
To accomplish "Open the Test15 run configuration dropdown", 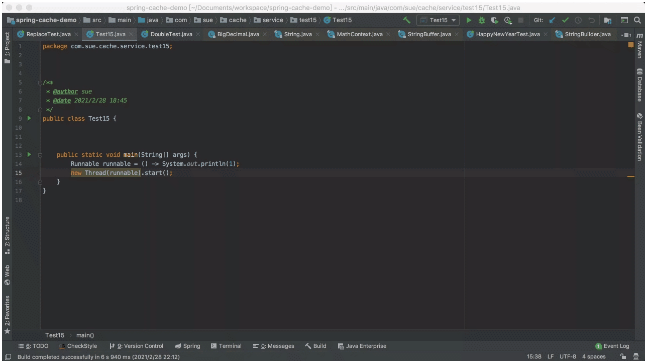I will coord(438,20).
